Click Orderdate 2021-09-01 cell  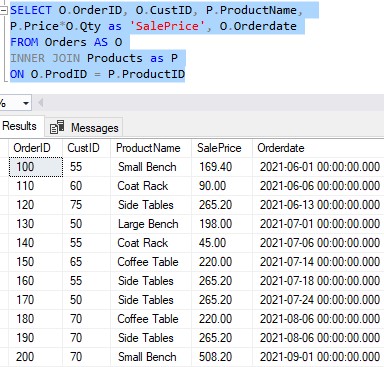point(318,357)
